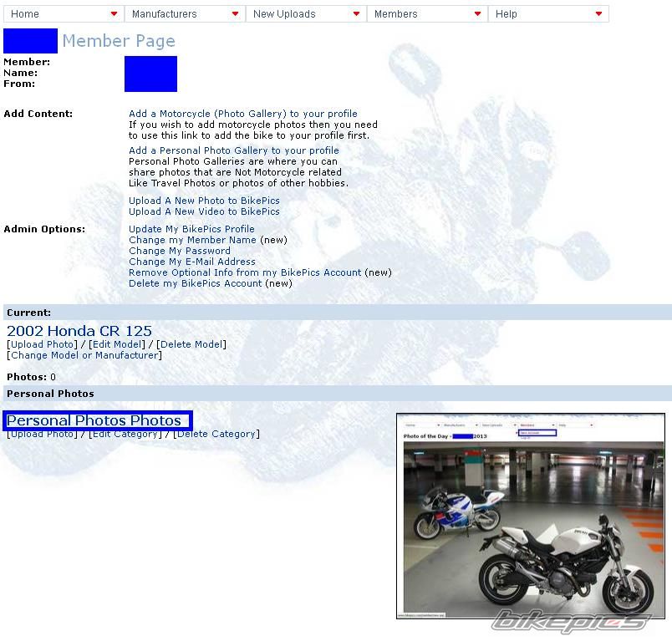Open the Personal Photos Photos gallery
Screen dimensions: 672x641
[x=94, y=420]
